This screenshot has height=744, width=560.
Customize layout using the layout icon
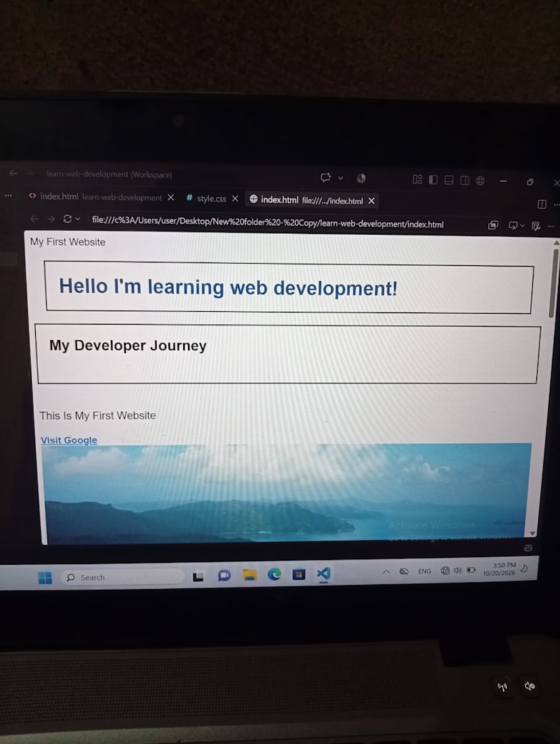pos(417,179)
